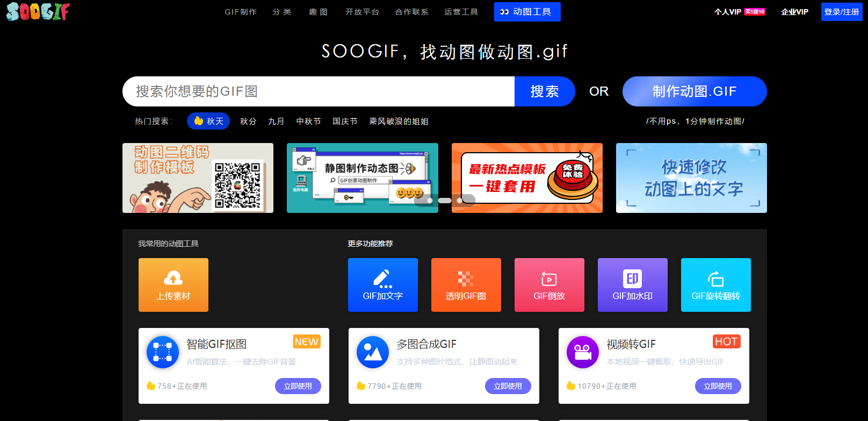Image resolution: width=868 pixels, height=421 pixels.
Task: Select the 中秋节 hot search link
Action: pyautogui.click(x=308, y=122)
